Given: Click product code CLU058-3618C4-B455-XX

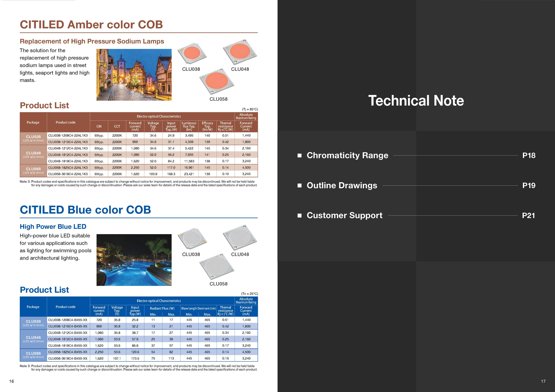Looking at the screenshot, I should (68, 359).
